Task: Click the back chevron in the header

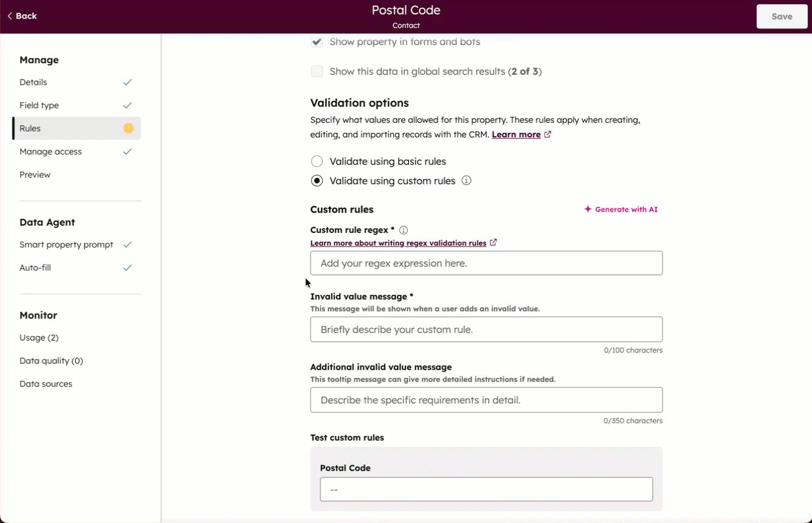Action: point(9,16)
